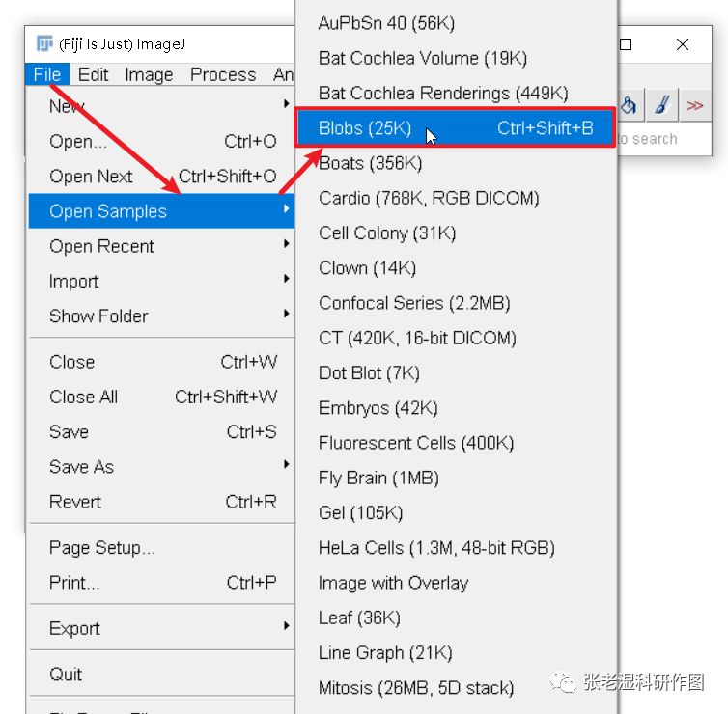The width and height of the screenshot is (728, 714).
Task: Expand the Show Folder submenu
Action: click(x=161, y=316)
